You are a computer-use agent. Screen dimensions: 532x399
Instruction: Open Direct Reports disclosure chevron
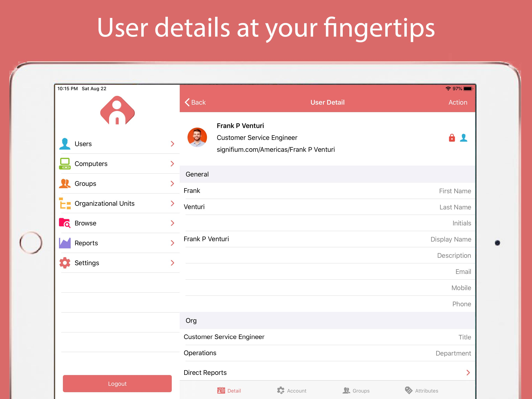pos(468,373)
